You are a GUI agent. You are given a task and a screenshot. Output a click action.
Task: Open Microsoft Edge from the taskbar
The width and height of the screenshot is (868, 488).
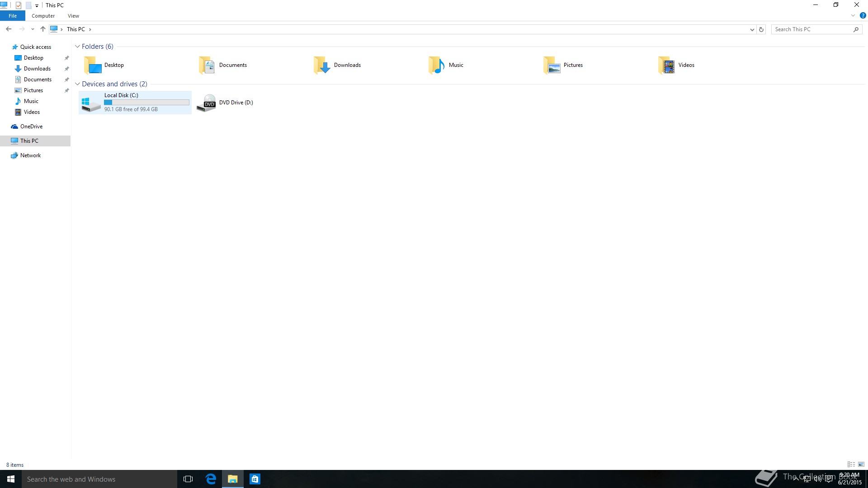click(x=210, y=479)
